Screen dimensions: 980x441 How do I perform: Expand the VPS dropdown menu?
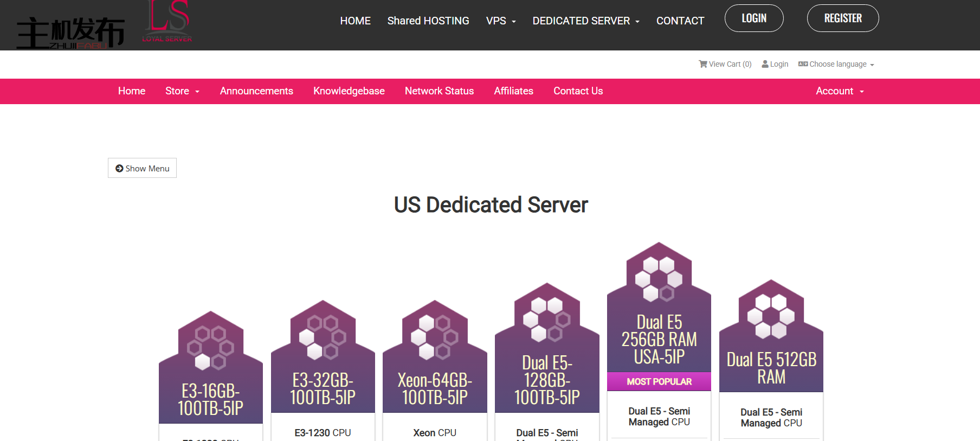pos(500,21)
